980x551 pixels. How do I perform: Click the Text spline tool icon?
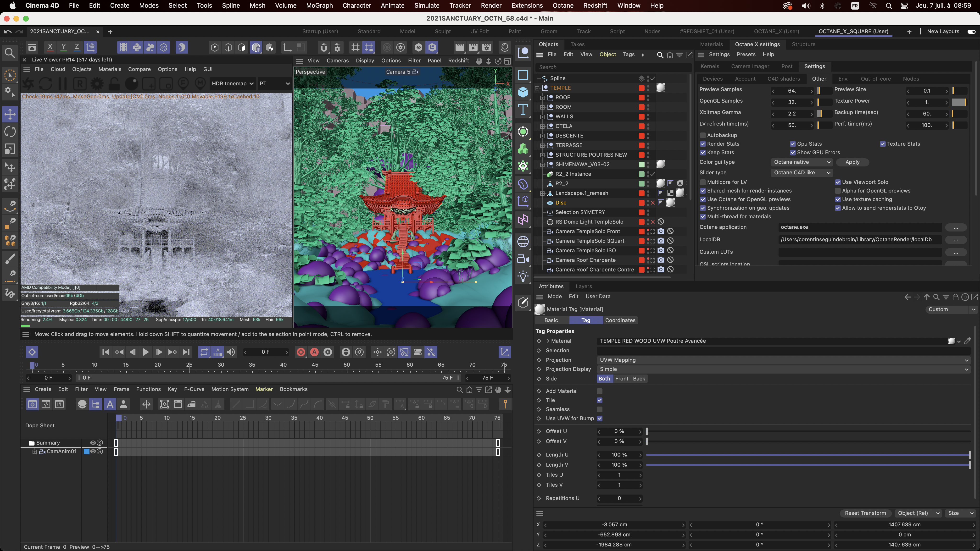(x=523, y=110)
